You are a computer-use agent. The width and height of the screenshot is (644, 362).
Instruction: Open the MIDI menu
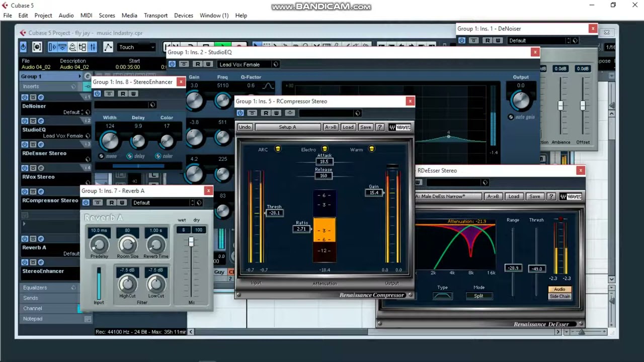(x=86, y=16)
